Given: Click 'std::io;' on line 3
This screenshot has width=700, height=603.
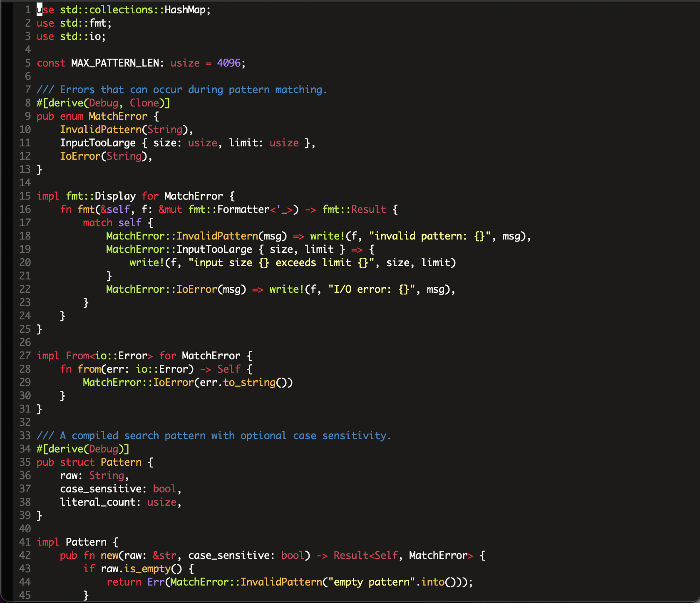Looking at the screenshot, I should [x=83, y=36].
